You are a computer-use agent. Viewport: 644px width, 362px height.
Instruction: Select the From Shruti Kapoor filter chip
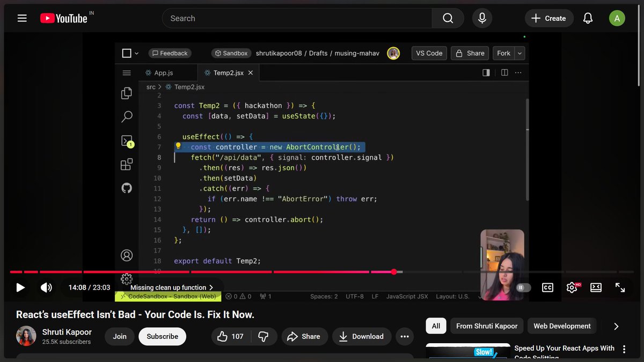point(486,326)
